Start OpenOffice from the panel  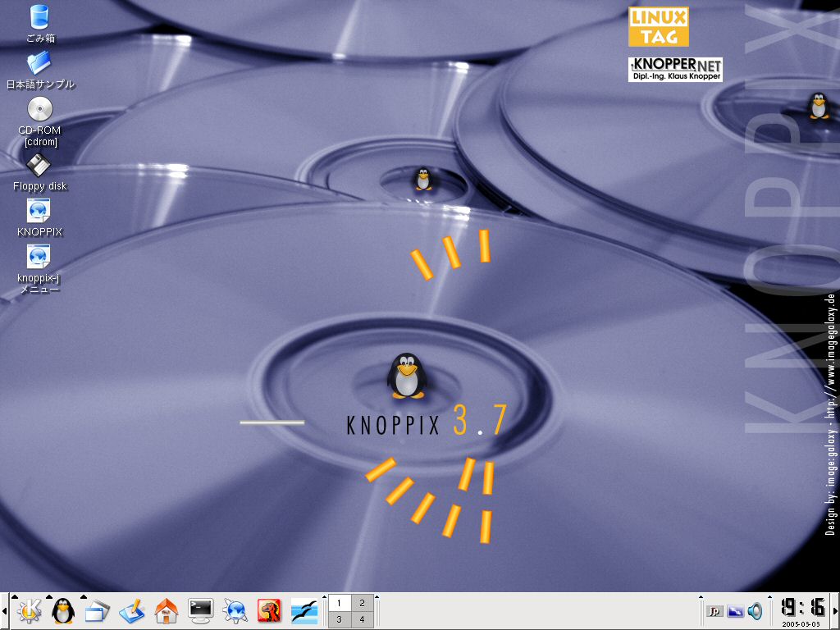(x=304, y=610)
